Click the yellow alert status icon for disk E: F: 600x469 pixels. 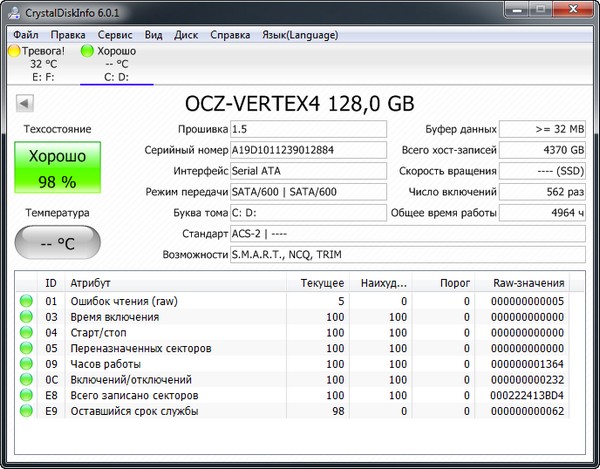tap(13, 50)
